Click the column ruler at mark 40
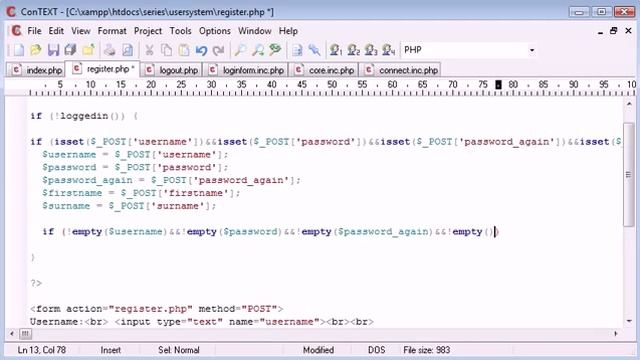The image size is (640, 360). tap(271, 85)
